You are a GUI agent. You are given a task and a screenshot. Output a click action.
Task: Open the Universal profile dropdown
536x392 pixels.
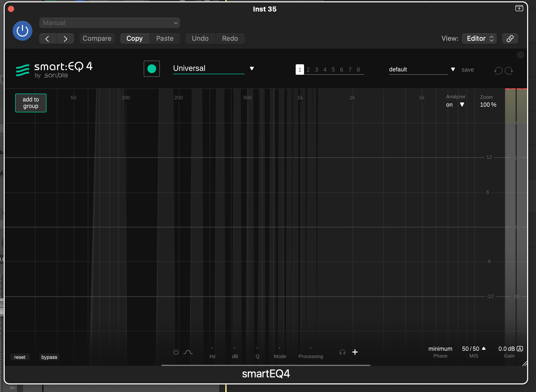click(252, 68)
